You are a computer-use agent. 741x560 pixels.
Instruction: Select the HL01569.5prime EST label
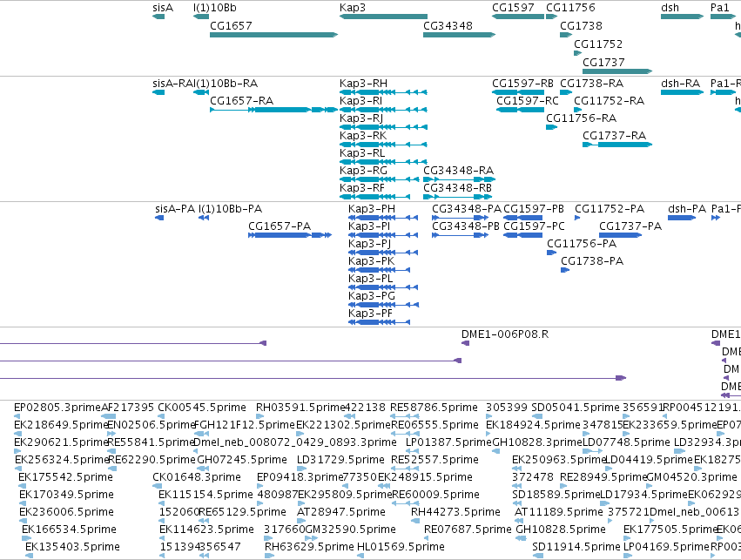tap(401, 547)
